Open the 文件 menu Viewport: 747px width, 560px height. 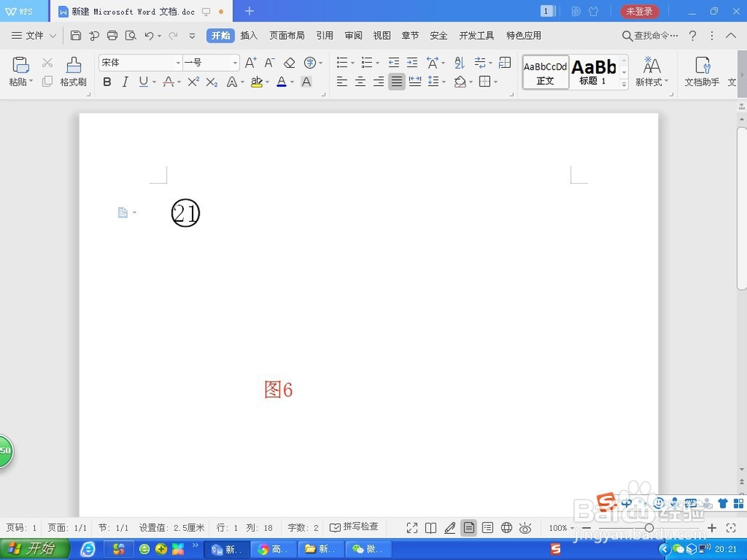click(32, 35)
